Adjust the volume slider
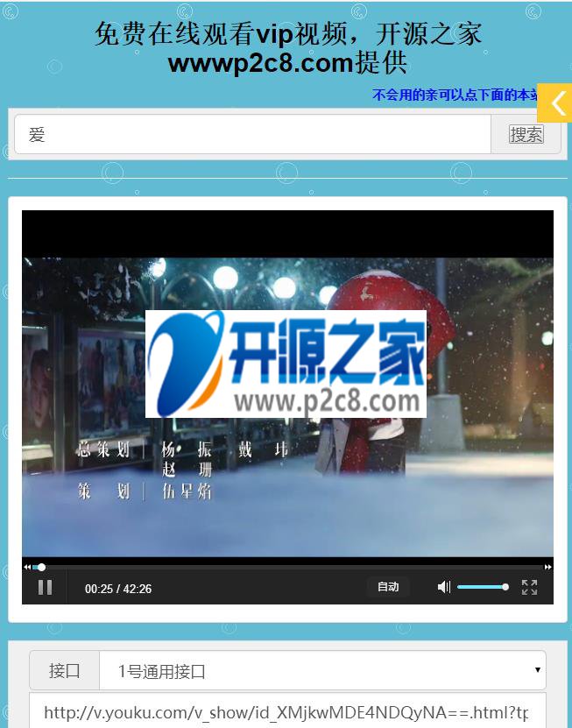 coord(483,587)
